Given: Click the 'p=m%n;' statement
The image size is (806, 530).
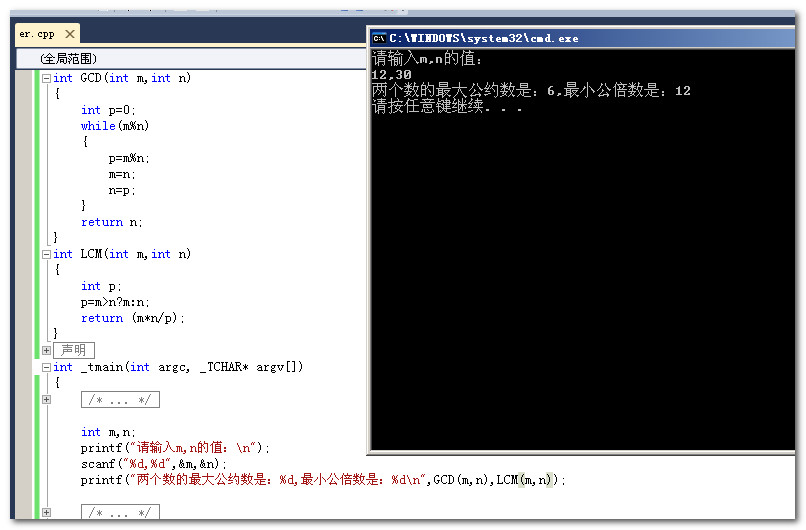Looking at the screenshot, I should (x=129, y=158).
